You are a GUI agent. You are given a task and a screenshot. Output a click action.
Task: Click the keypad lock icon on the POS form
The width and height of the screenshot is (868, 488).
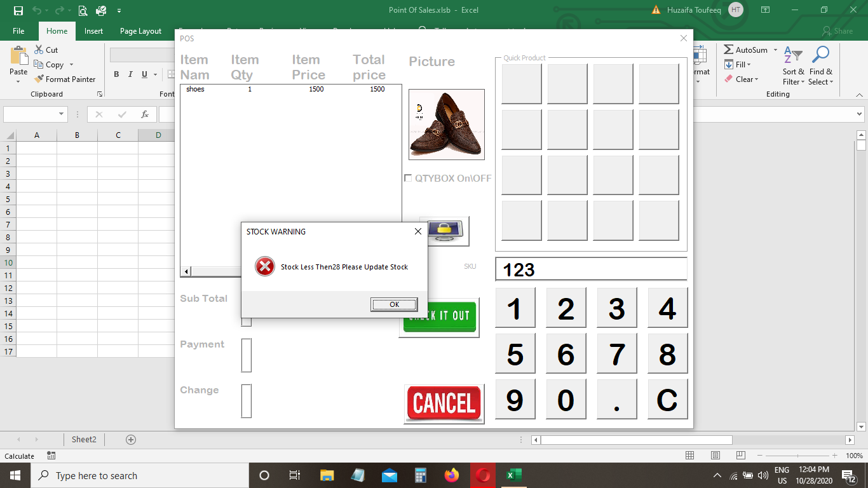(444, 231)
